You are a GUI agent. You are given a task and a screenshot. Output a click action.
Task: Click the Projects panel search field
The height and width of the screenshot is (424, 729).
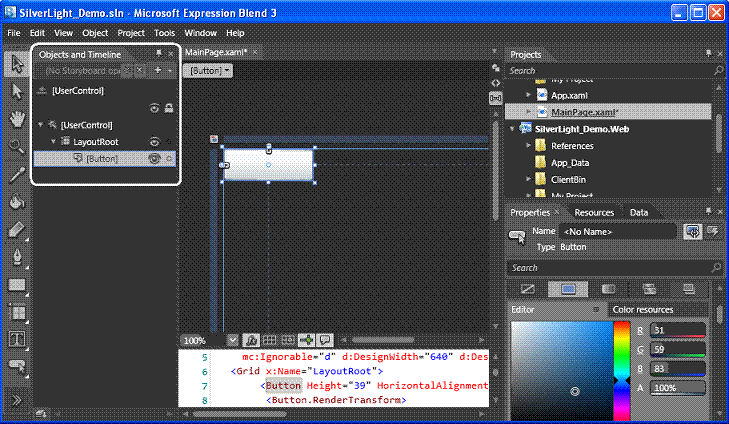[x=615, y=71]
